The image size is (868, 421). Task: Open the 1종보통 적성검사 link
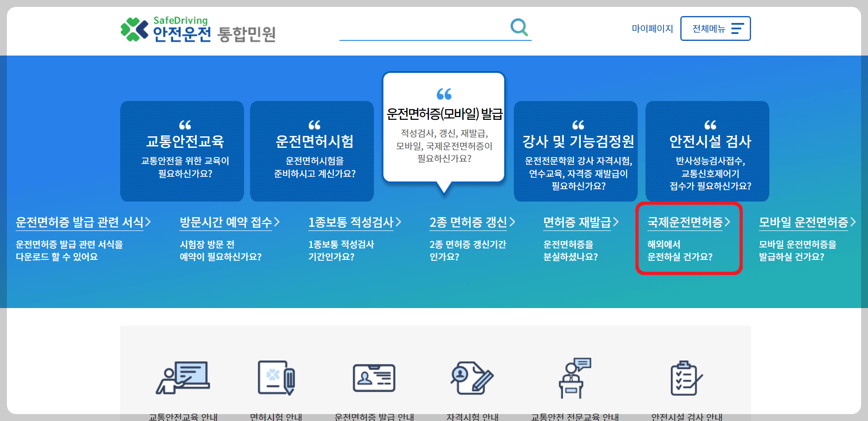tap(353, 222)
